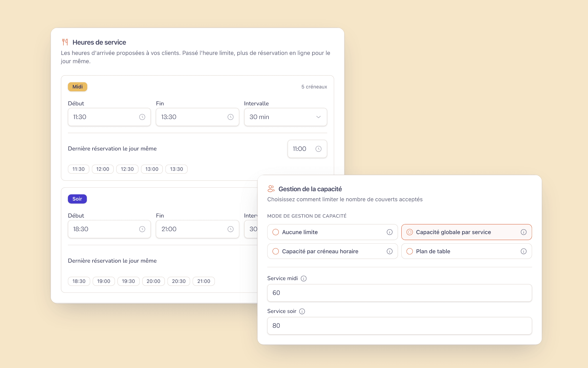Click the Service midi capacity field showing 60
This screenshot has width=588, height=368.
tap(399, 293)
